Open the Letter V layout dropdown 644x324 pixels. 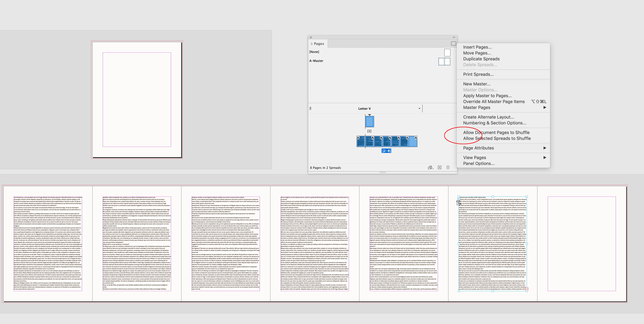419,108
